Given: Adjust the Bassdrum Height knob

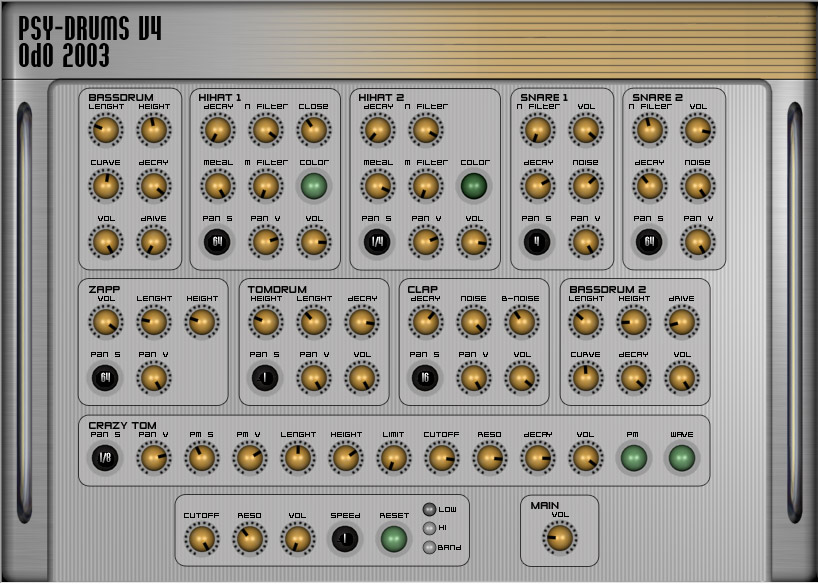Looking at the screenshot, I should [154, 130].
